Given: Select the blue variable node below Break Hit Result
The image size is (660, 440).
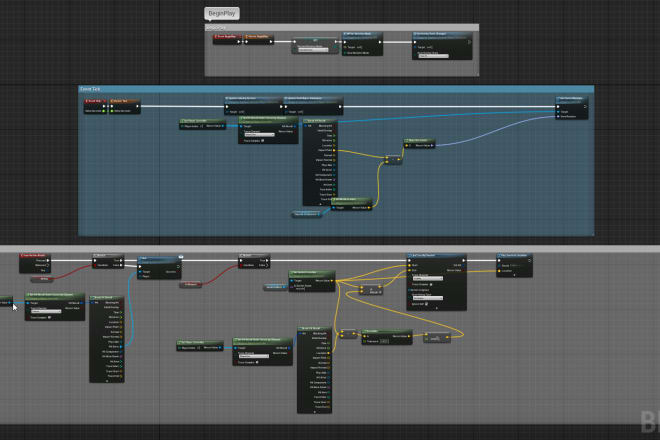Looking at the screenshot, I should point(306,214).
